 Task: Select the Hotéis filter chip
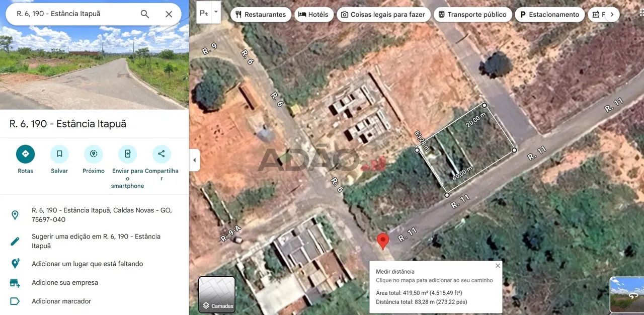coord(313,15)
